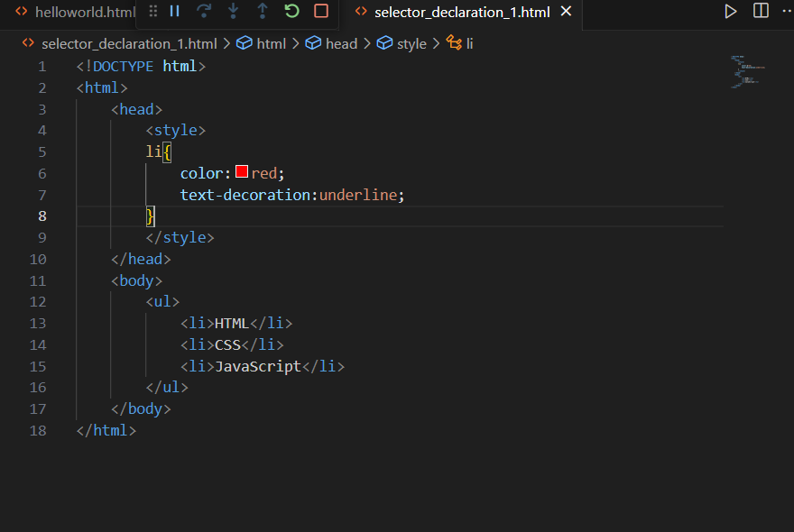794x532 pixels.
Task: Click the closing body tag on line 17
Action: [x=142, y=409]
